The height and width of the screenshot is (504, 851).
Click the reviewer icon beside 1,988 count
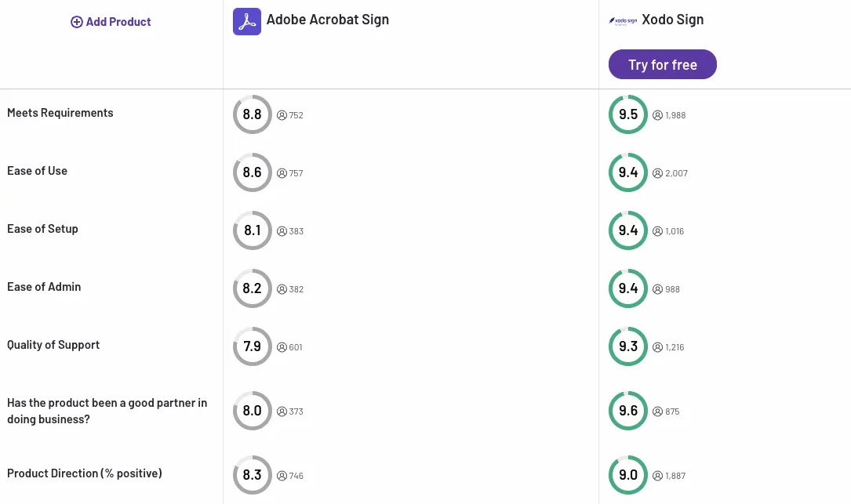tap(657, 115)
